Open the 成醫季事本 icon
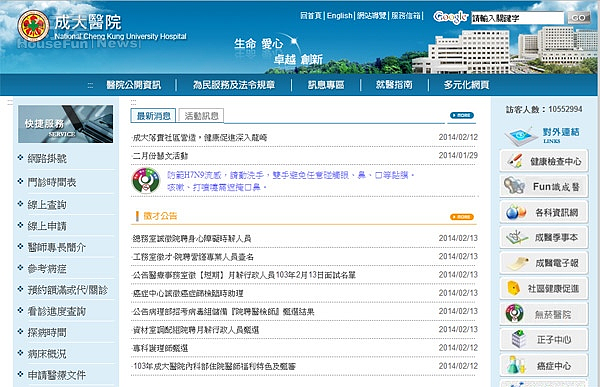This screenshot has height=387, width=600. (517, 237)
